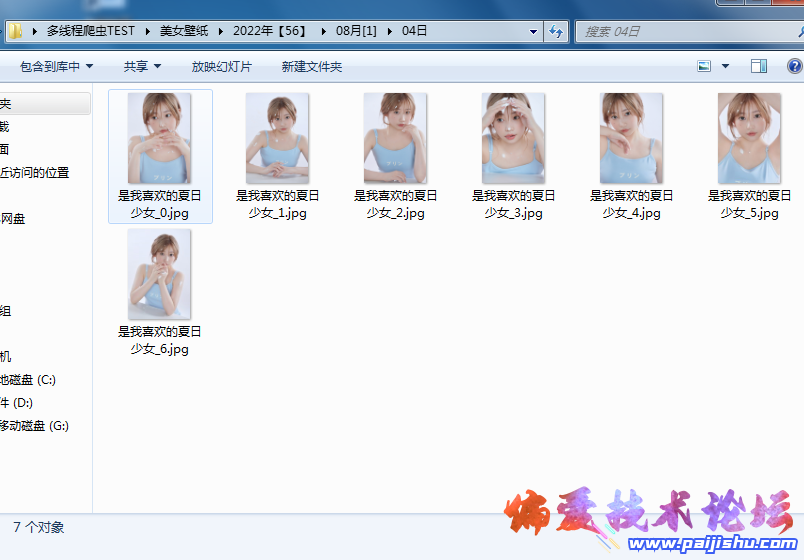The image size is (804, 560).
Task: Expand address bar history dropdown
Action: pos(533,31)
